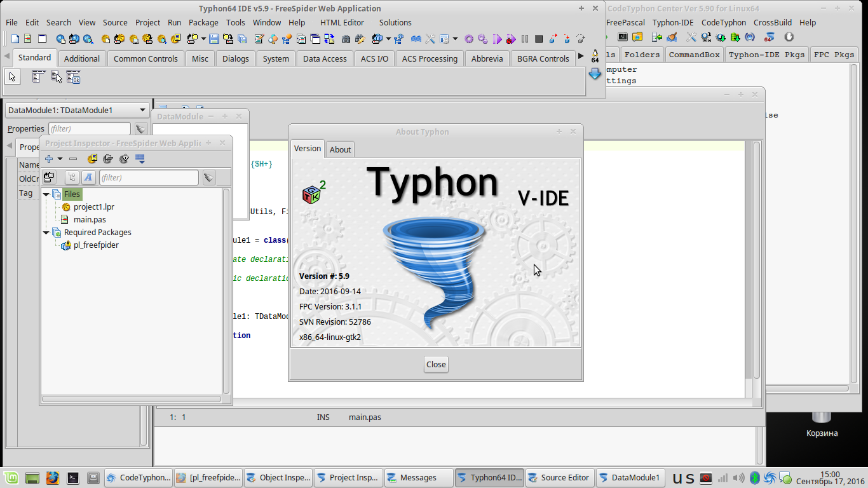This screenshot has width=868, height=488.
Task: Select project1.lpr in Project Inspector
Action: [x=93, y=207]
